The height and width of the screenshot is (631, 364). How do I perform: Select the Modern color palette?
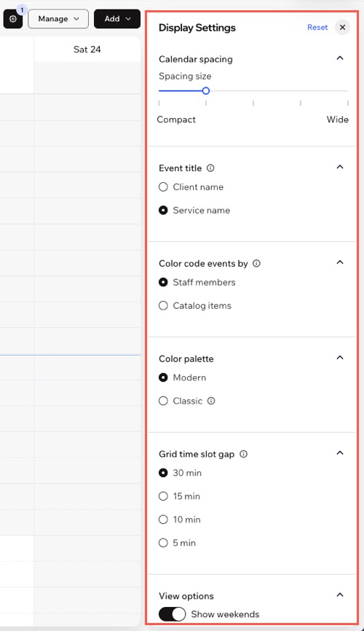[x=163, y=378]
